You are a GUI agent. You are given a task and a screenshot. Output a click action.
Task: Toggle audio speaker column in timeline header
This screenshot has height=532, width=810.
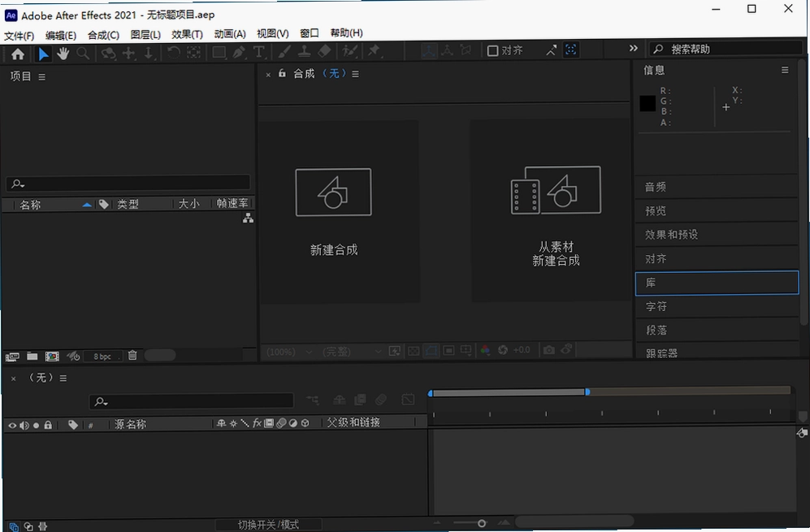coord(24,426)
